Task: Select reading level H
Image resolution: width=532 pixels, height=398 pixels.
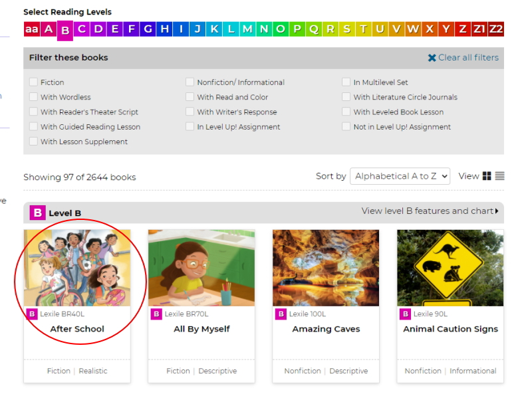Action: 164,29
